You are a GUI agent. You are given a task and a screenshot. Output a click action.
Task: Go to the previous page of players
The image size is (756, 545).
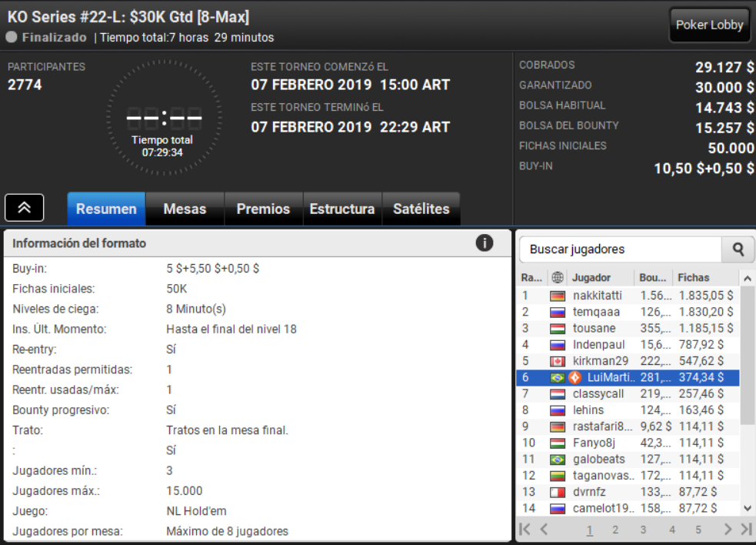pos(544,529)
